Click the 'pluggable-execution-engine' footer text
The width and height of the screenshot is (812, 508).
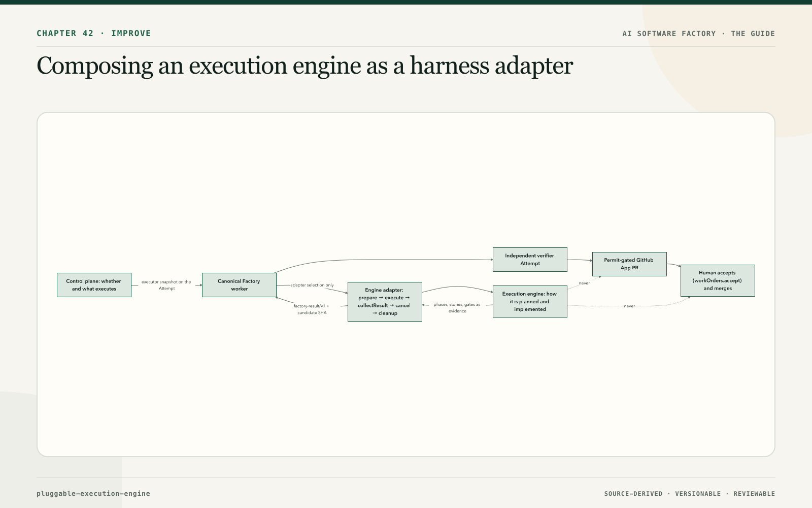click(93, 493)
